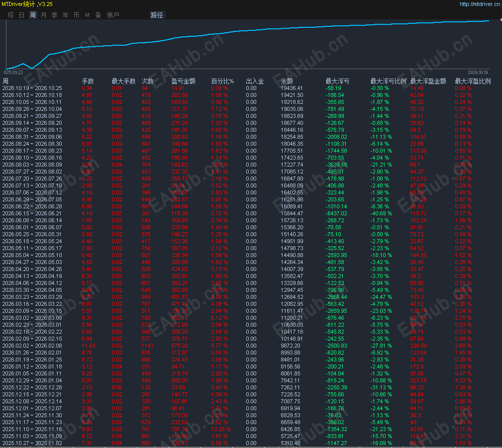502x448 pixels.
Task: Open the 币 (currency) tab
Action: pyautogui.click(x=76, y=15)
